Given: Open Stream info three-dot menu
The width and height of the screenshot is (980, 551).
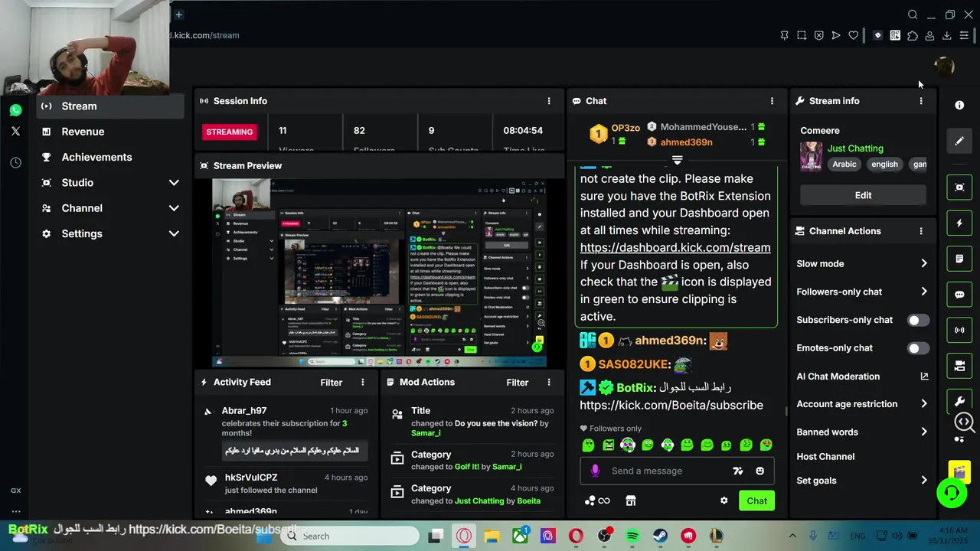Looking at the screenshot, I should pos(921,101).
